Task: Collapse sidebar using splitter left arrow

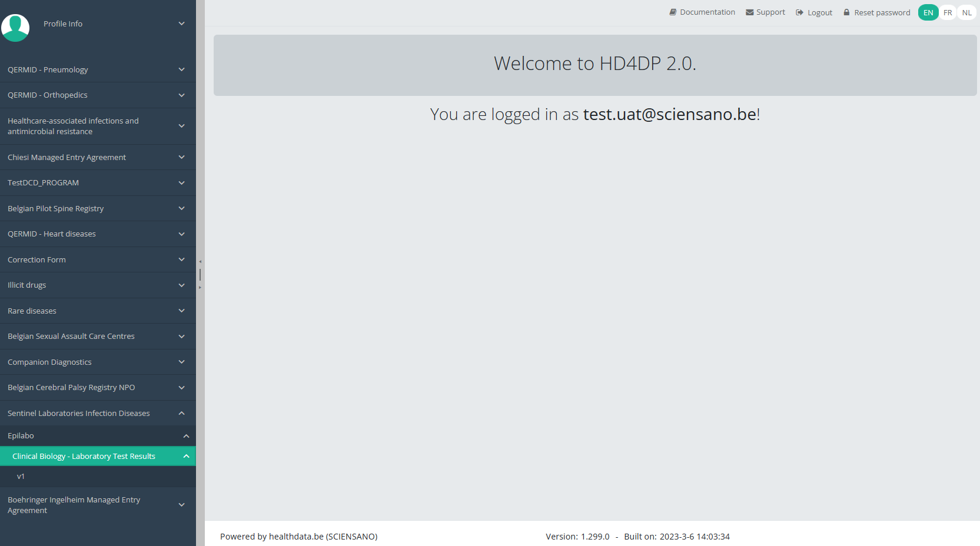Action: pos(200,262)
